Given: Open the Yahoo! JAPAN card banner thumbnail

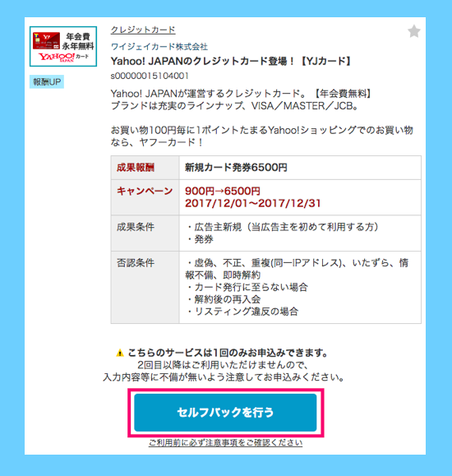Looking at the screenshot, I should 63,46.
